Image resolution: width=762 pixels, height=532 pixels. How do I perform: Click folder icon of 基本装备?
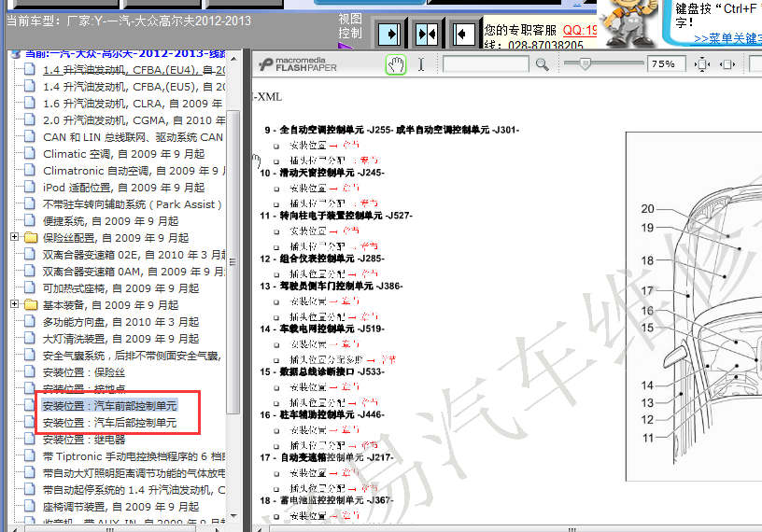click(31, 304)
